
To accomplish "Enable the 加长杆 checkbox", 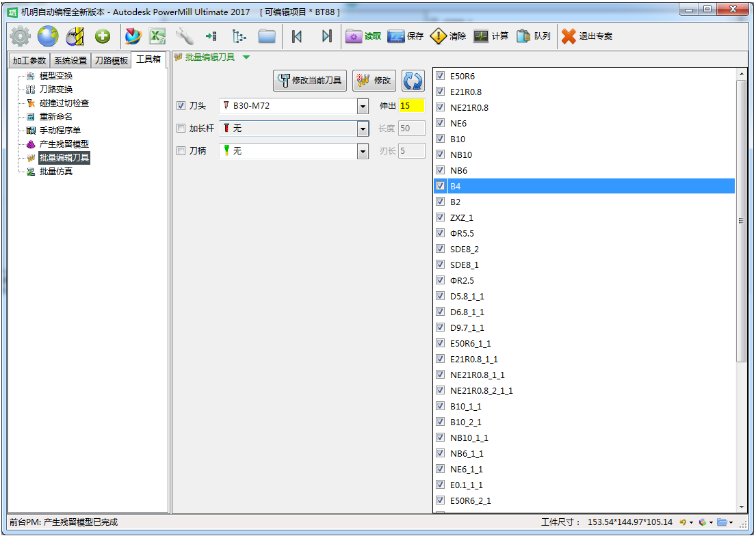I will [181, 128].
